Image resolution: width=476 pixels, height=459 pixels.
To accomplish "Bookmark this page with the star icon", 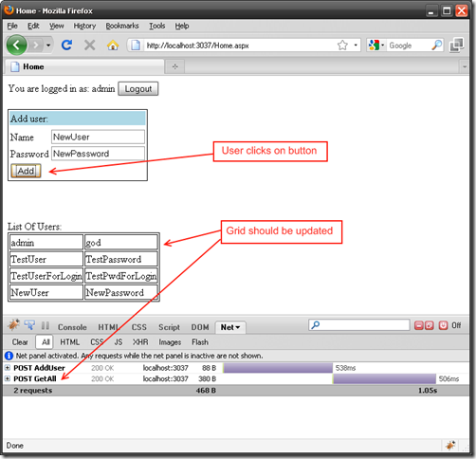I will (x=342, y=46).
